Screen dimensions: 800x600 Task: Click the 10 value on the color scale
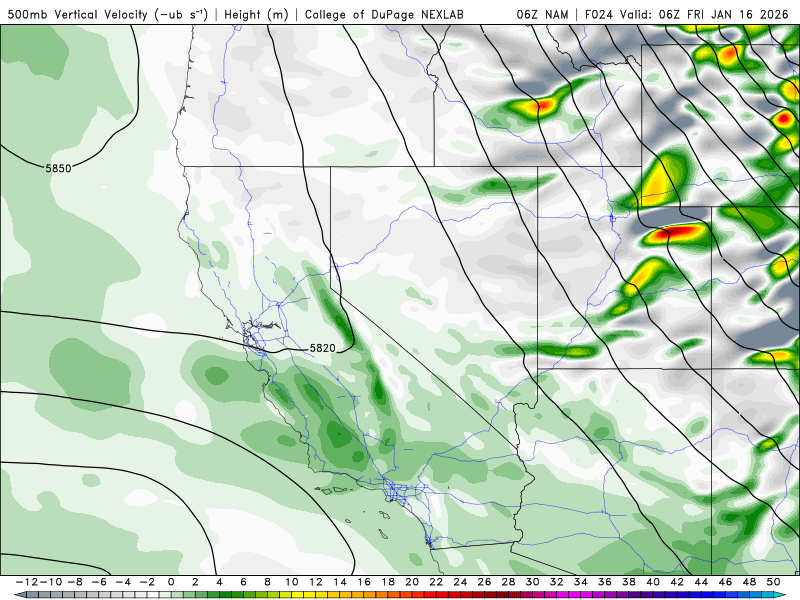pos(291,582)
